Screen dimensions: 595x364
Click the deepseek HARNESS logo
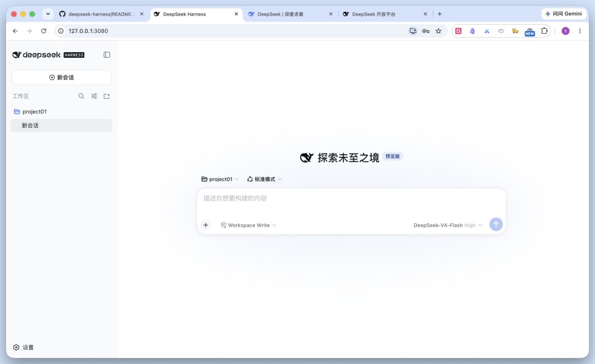[48, 55]
